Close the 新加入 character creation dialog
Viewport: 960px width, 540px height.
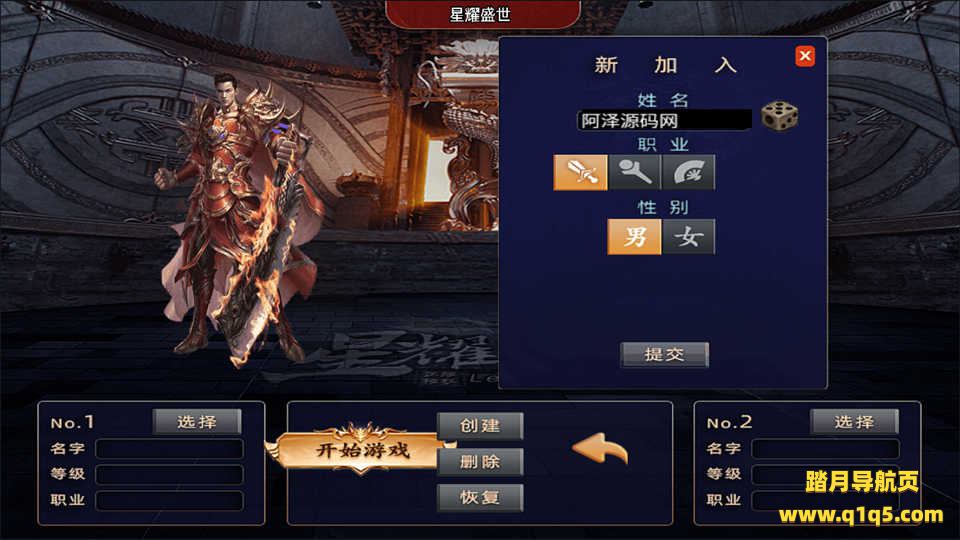point(805,56)
